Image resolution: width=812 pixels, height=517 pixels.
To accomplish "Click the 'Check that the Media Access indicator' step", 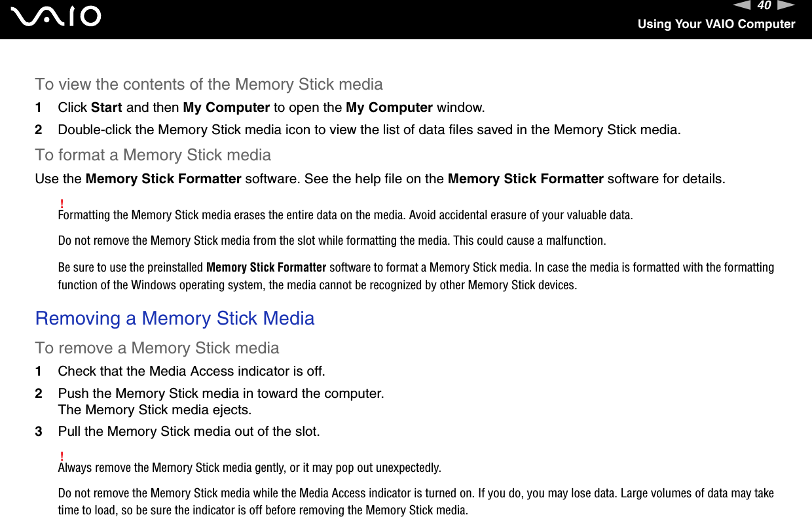I will click(x=191, y=371).
